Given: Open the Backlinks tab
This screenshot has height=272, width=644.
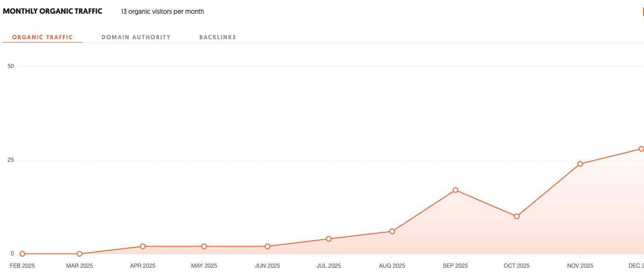Looking at the screenshot, I should click(x=218, y=37).
